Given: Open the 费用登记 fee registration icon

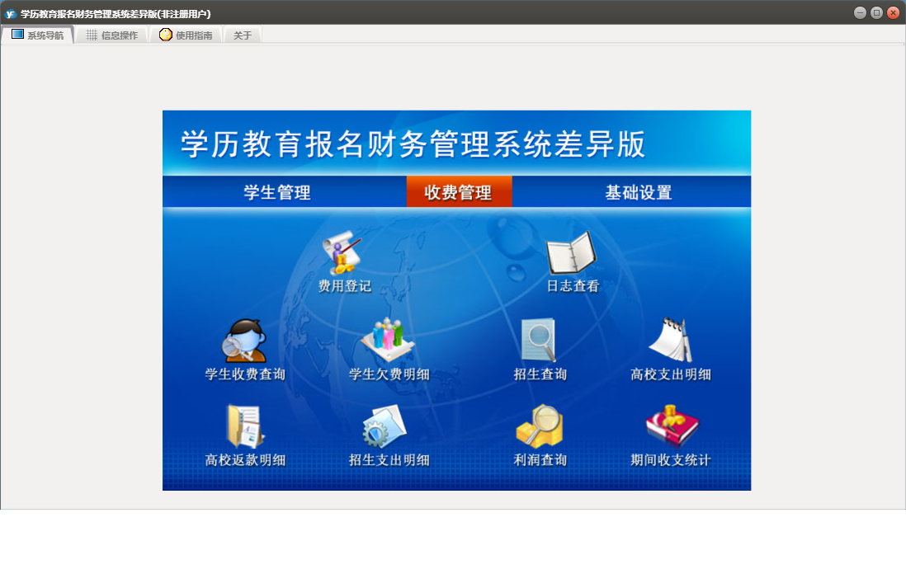Looking at the screenshot, I should point(342,253).
